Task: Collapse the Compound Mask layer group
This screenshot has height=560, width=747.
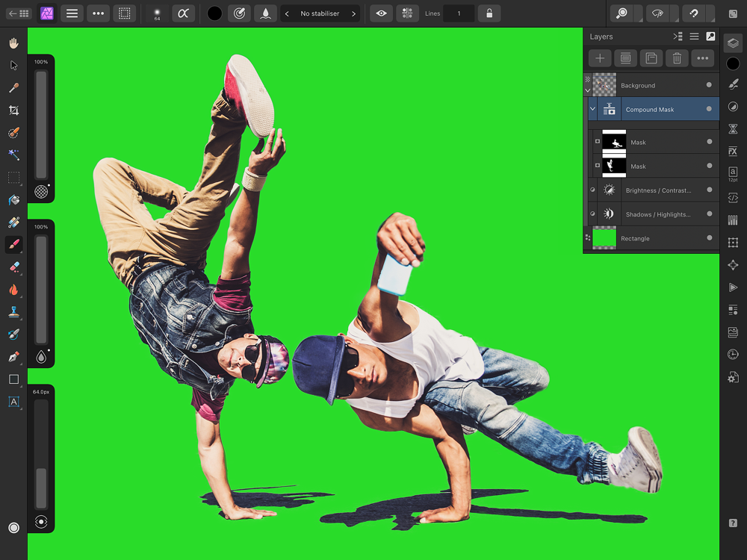Action: 592,109
